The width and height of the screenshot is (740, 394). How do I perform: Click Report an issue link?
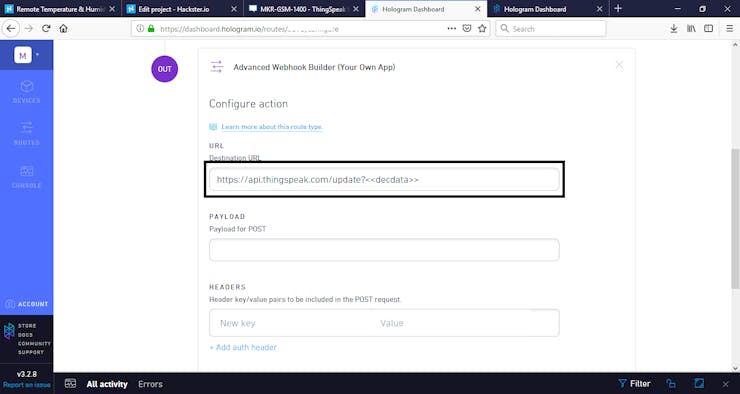coord(26,385)
